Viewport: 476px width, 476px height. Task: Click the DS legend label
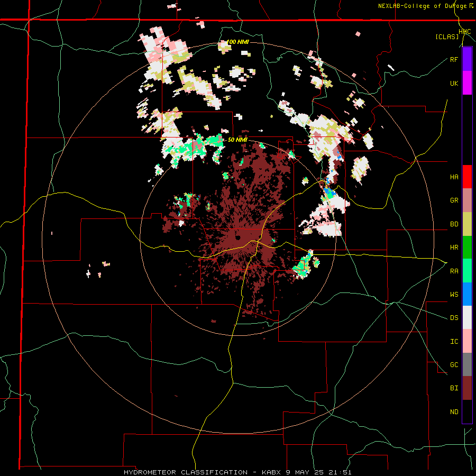[454, 318]
